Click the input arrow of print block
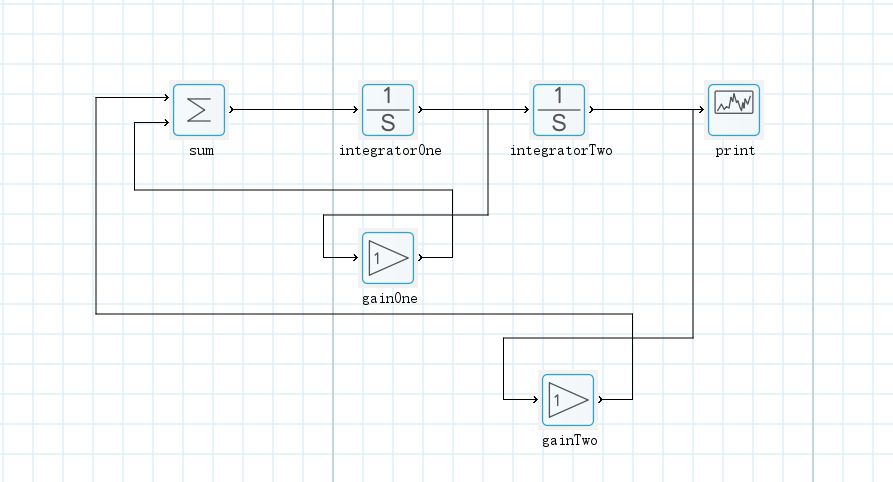This screenshot has width=893, height=482. 701,109
